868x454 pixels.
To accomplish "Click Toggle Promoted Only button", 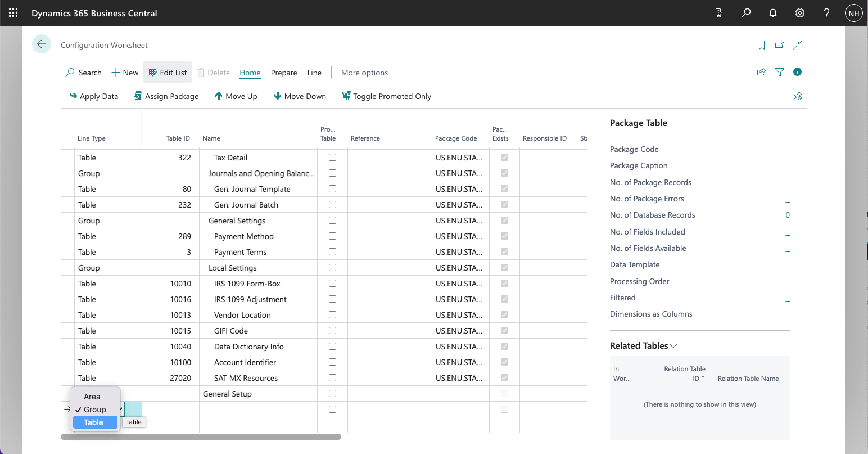I will click(x=386, y=96).
